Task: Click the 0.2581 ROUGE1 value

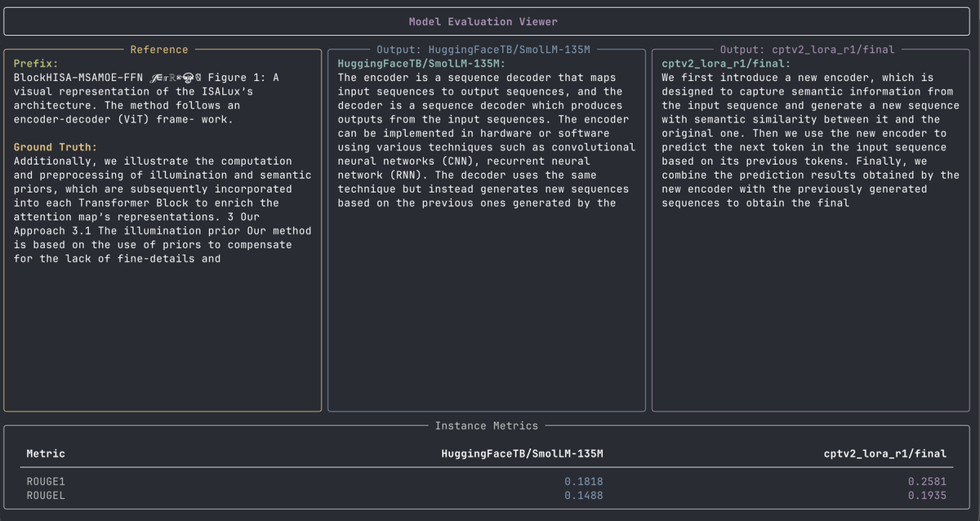Action: pos(928,482)
